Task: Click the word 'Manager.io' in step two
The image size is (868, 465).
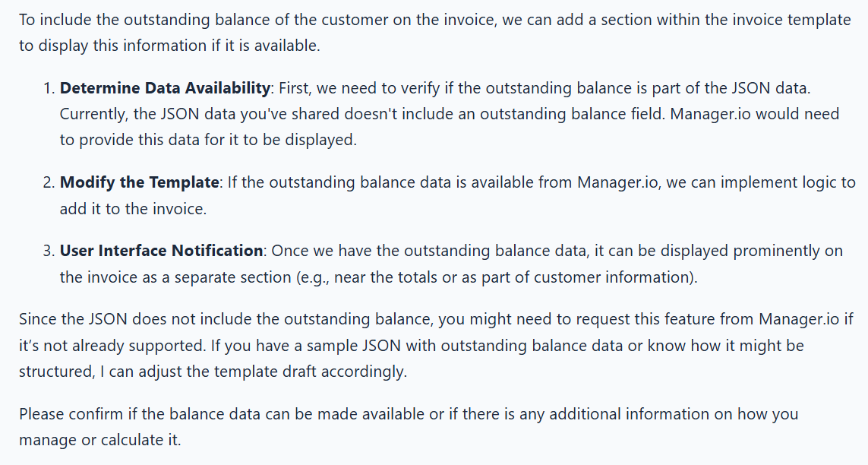Action: point(619,182)
